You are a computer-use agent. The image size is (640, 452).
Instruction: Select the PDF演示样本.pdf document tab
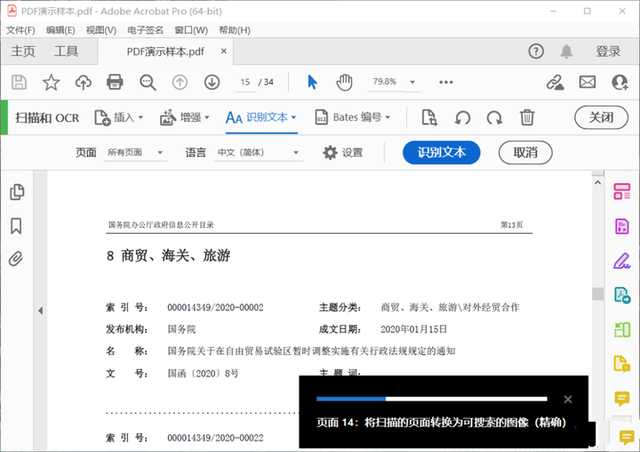165,51
